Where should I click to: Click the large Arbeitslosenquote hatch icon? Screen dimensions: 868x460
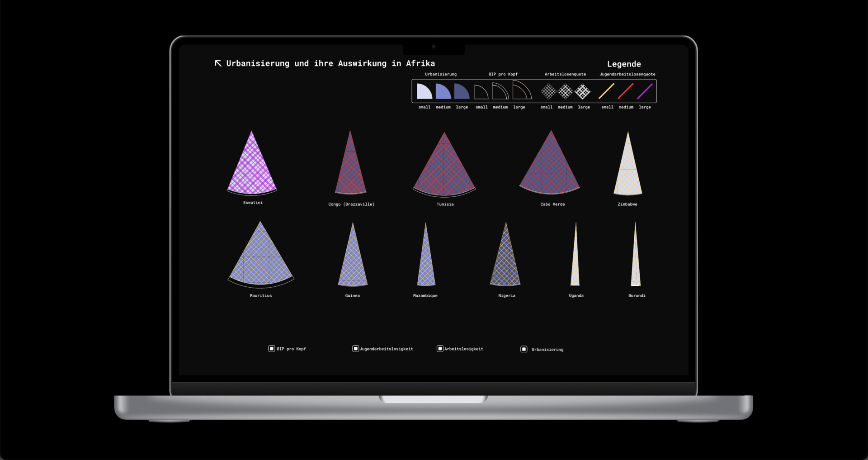pyautogui.click(x=583, y=91)
